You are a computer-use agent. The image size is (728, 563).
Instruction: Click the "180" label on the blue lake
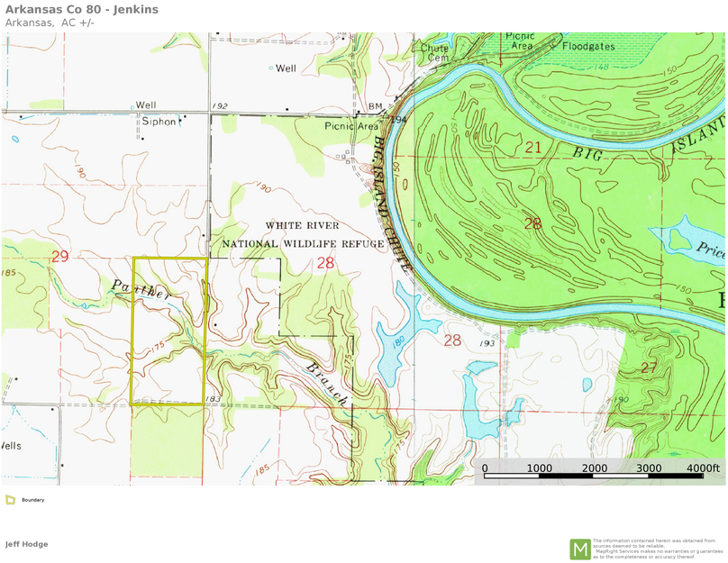pyautogui.click(x=398, y=341)
